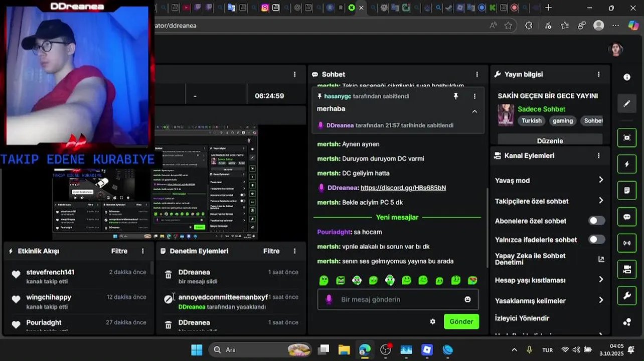
Task: Click the first green emote in emote row
Action: 324,280
